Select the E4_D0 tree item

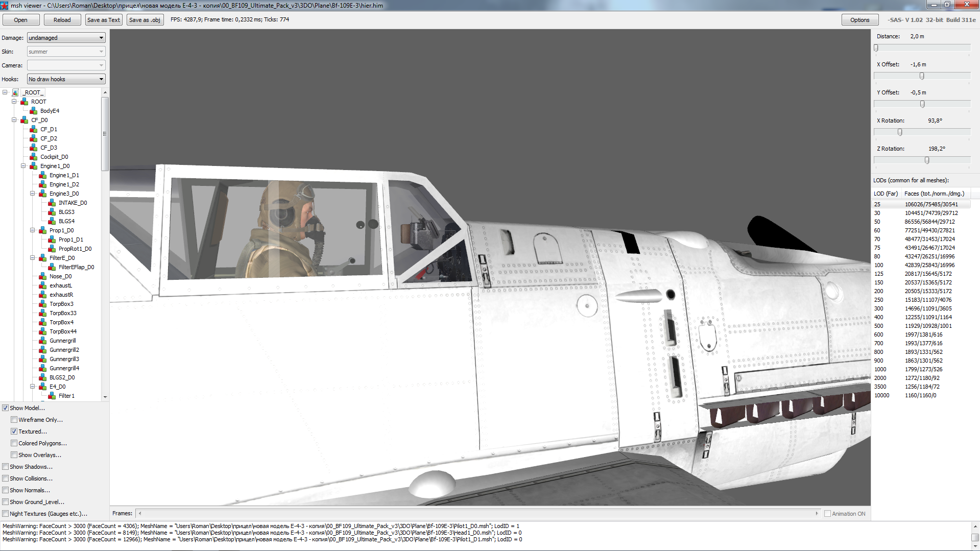click(58, 387)
